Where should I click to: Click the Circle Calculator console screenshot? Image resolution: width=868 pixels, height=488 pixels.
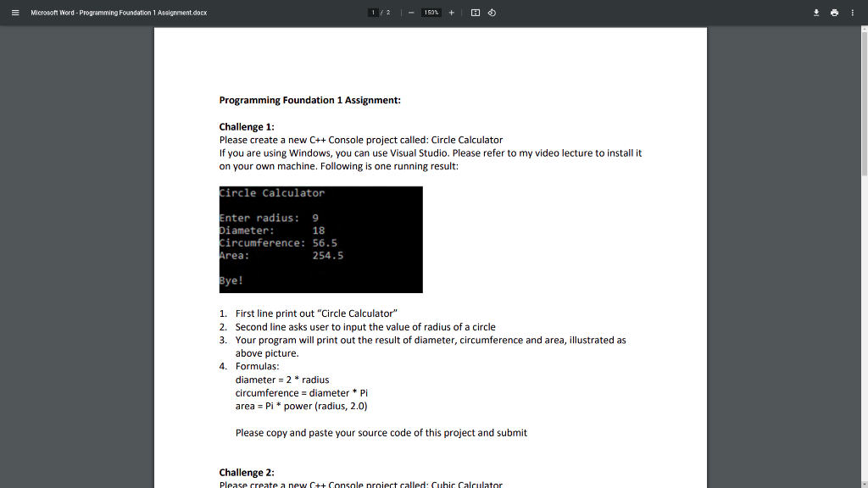click(x=320, y=239)
